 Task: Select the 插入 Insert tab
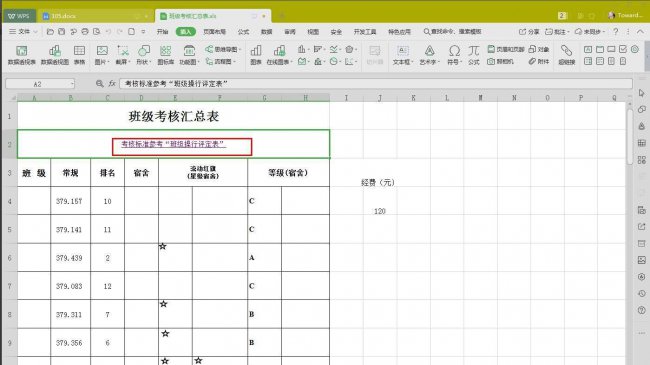pos(186,32)
